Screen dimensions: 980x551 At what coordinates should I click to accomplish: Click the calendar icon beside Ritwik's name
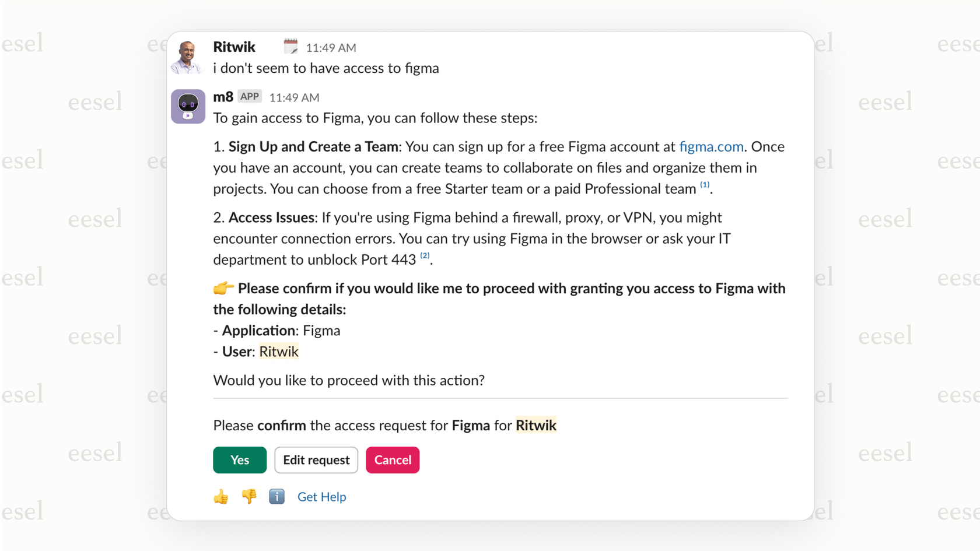[290, 46]
